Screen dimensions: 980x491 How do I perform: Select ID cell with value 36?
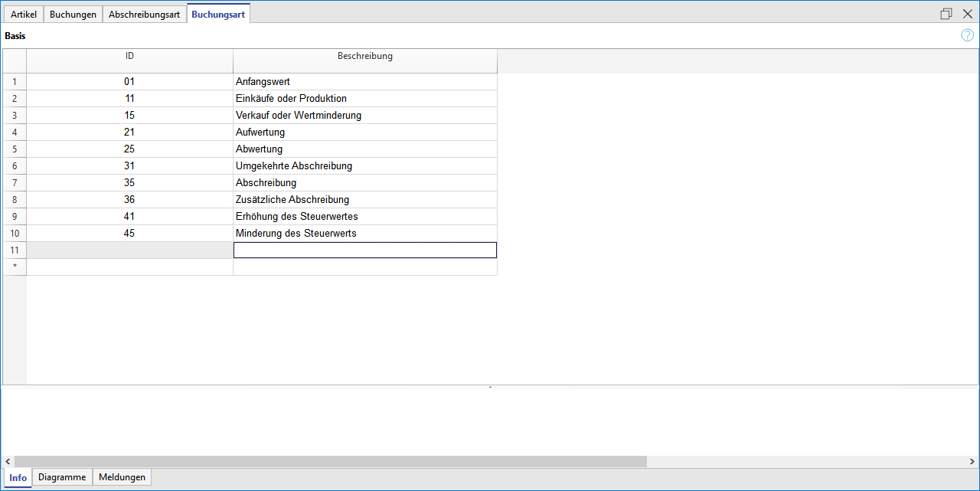[x=129, y=199]
